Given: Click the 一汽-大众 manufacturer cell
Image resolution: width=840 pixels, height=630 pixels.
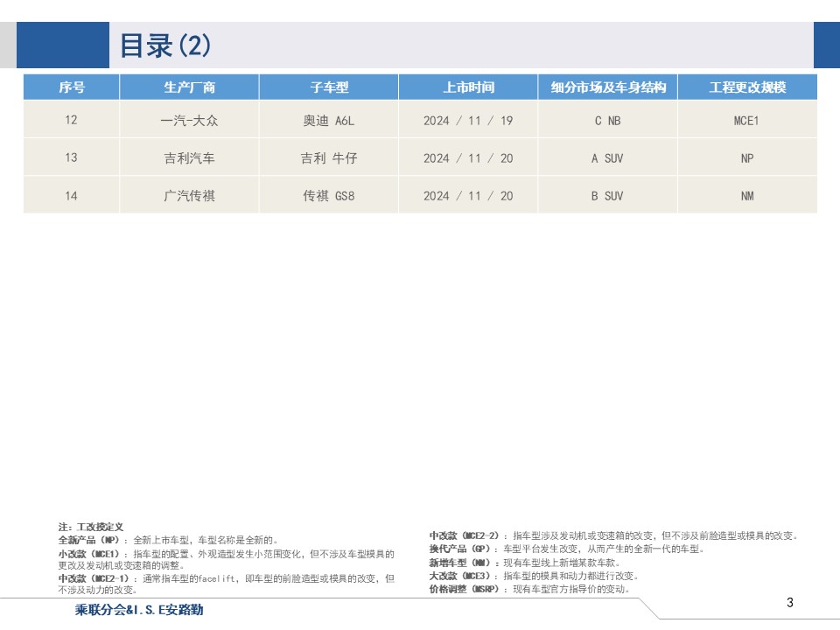Looking at the screenshot, I should pos(189,121).
